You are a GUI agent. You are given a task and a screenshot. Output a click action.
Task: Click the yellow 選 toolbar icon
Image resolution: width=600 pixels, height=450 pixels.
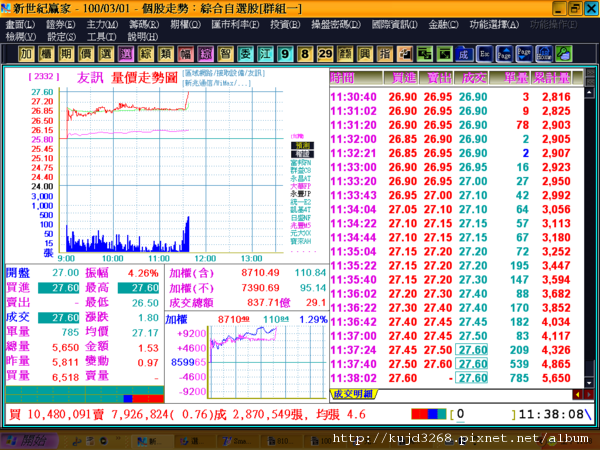pos(106,54)
